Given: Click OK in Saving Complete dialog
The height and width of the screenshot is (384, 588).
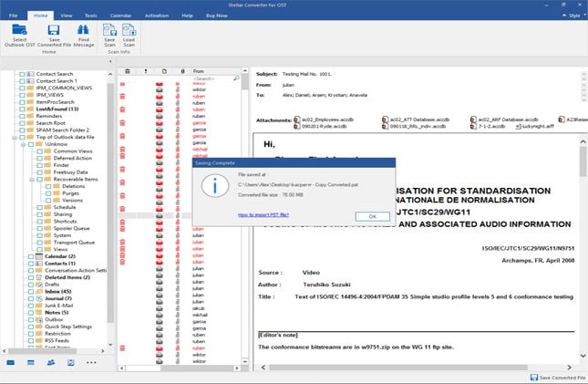Looking at the screenshot, I should 372,216.
